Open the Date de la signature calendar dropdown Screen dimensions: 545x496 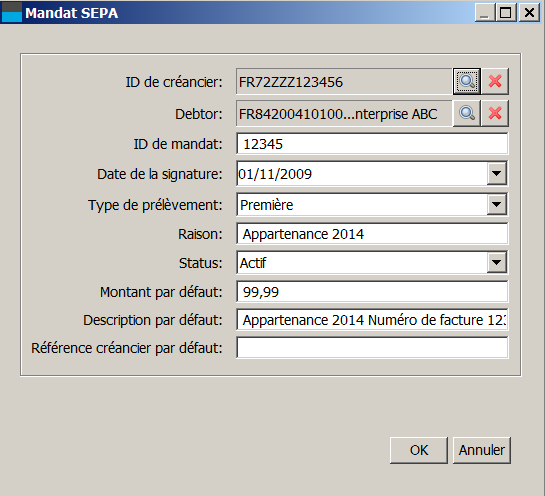coord(496,173)
